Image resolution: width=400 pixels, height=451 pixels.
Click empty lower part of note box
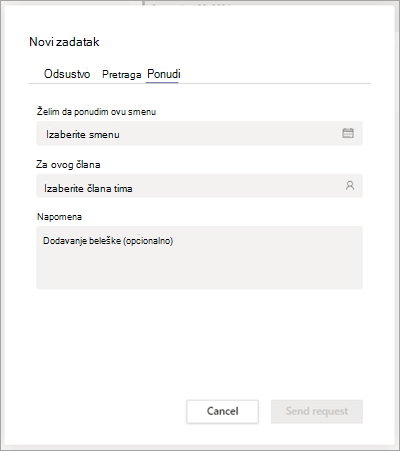tap(199, 272)
